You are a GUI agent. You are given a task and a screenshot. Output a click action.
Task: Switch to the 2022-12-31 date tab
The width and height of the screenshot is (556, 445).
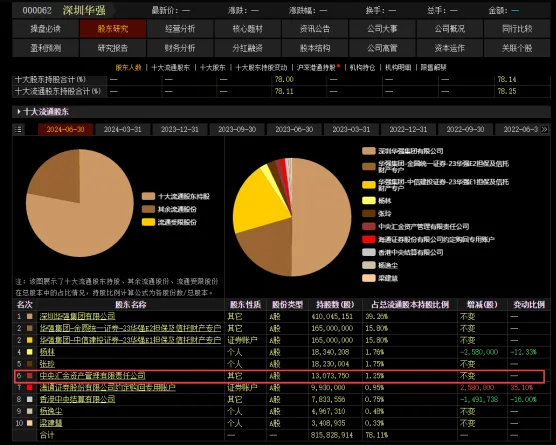point(408,129)
